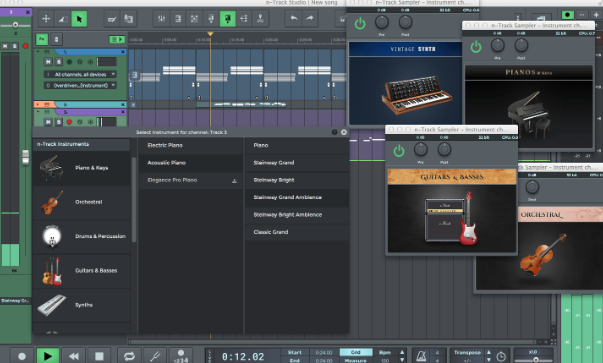The height and width of the screenshot is (363, 603).
Task: Arm record on track 1
Action: click(x=69, y=62)
